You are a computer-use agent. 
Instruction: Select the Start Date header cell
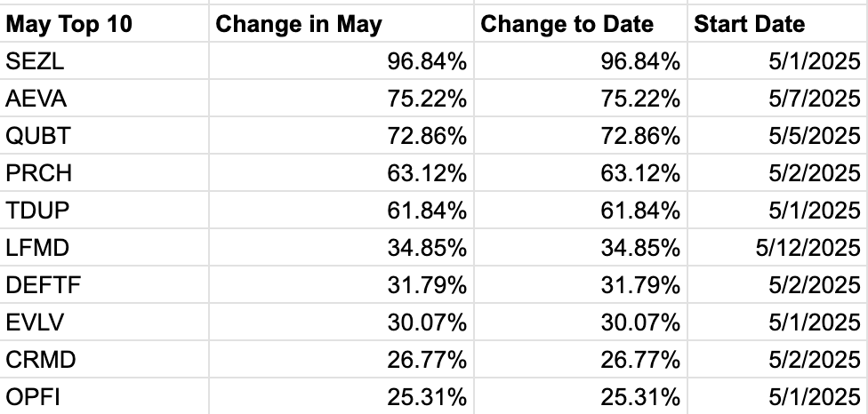point(778,23)
